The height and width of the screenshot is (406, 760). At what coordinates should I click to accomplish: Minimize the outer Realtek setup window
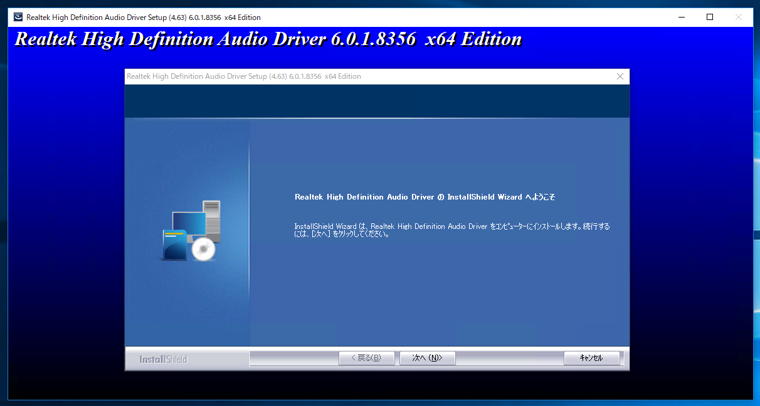pos(681,17)
